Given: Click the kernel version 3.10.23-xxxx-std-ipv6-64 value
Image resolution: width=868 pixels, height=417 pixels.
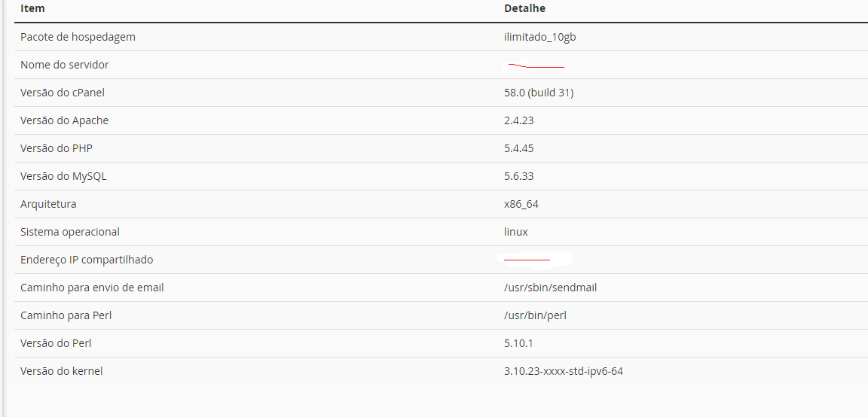Looking at the screenshot, I should point(564,371).
